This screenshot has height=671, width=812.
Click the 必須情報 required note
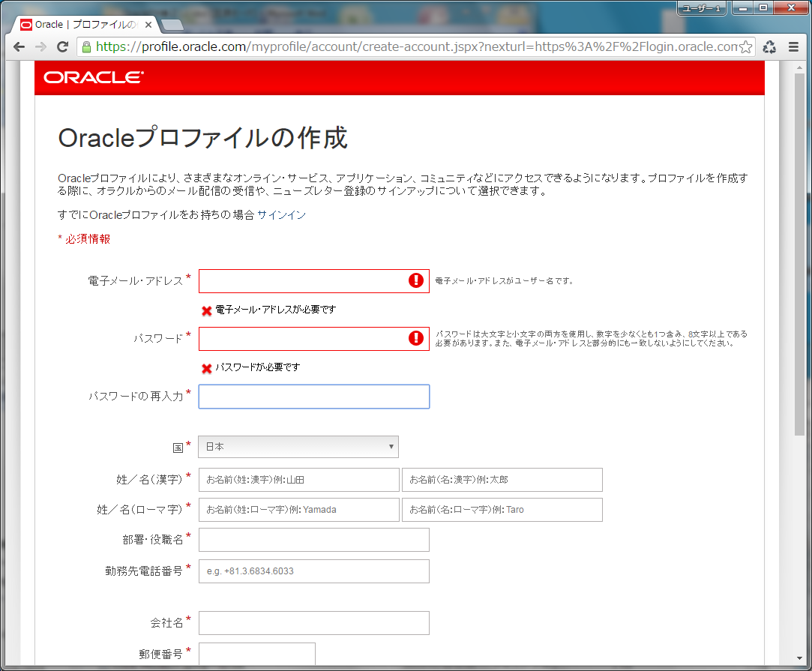pos(84,238)
